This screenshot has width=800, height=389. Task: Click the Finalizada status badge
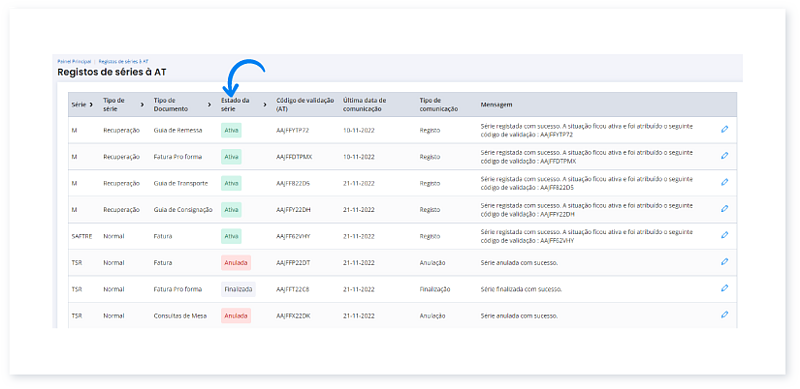coord(238,289)
